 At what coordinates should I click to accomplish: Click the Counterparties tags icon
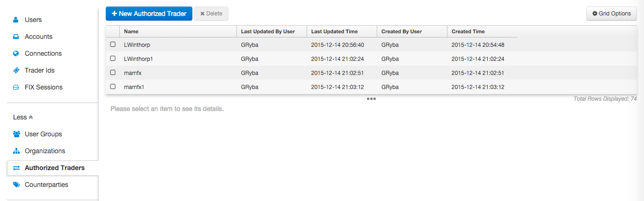pyautogui.click(x=16, y=185)
